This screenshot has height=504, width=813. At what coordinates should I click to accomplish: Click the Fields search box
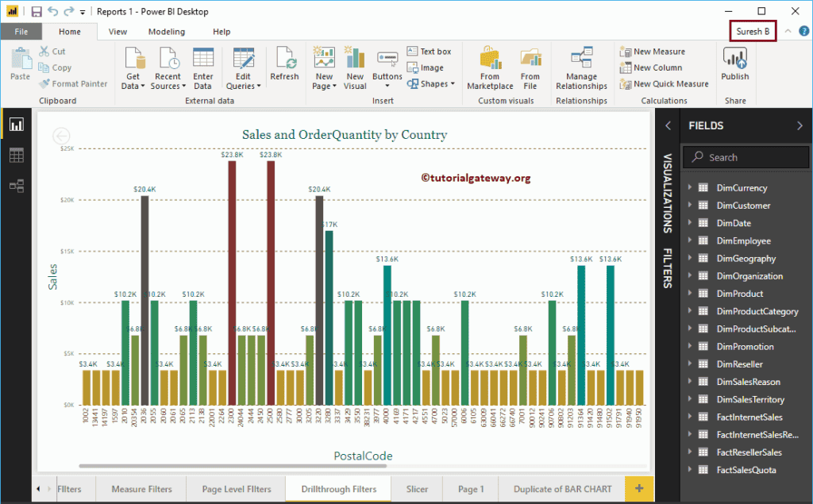[x=746, y=157]
